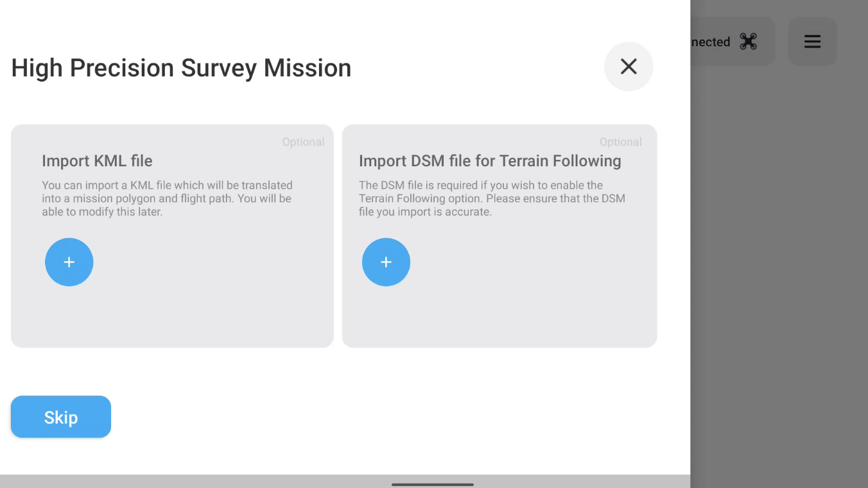Import a DSM file via the plus icon
The height and width of the screenshot is (488, 868).
tap(386, 262)
